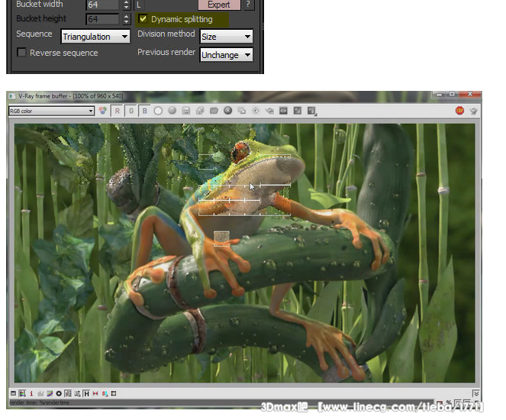Viewport: 506px width, 420px height.
Task: Open Sequence Triangulation dropdown
Action: pos(95,37)
